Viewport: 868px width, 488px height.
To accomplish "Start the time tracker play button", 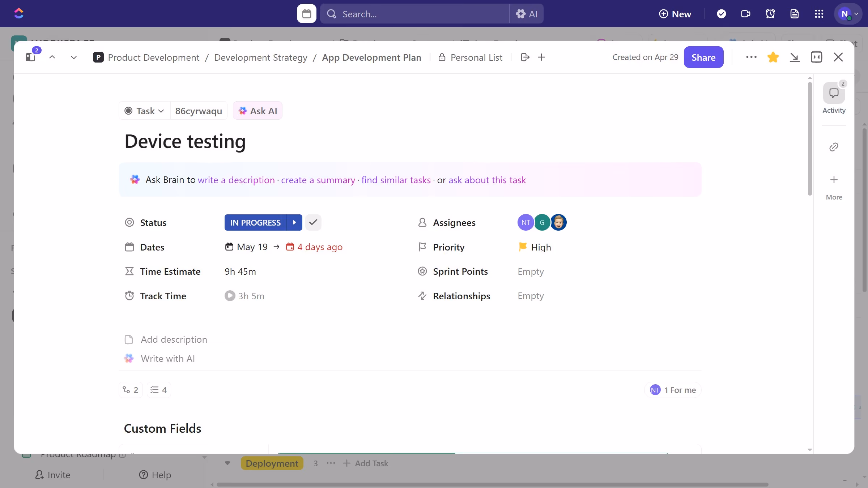I will point(230,296).
